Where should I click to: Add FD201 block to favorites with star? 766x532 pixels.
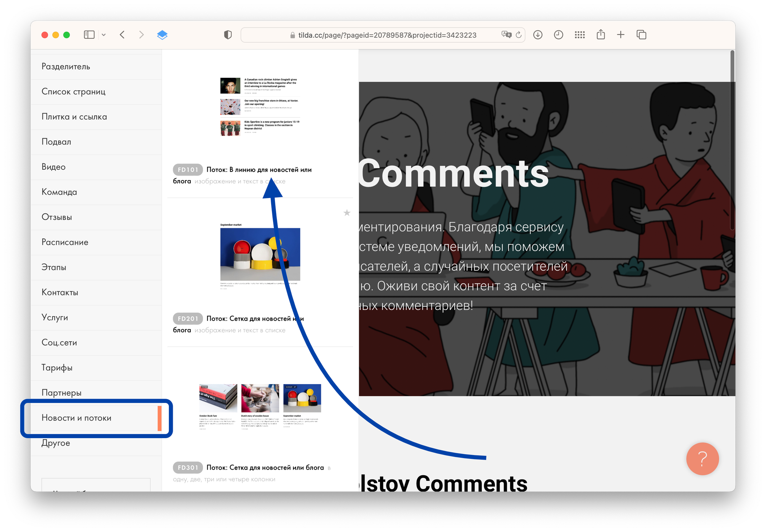347,213
